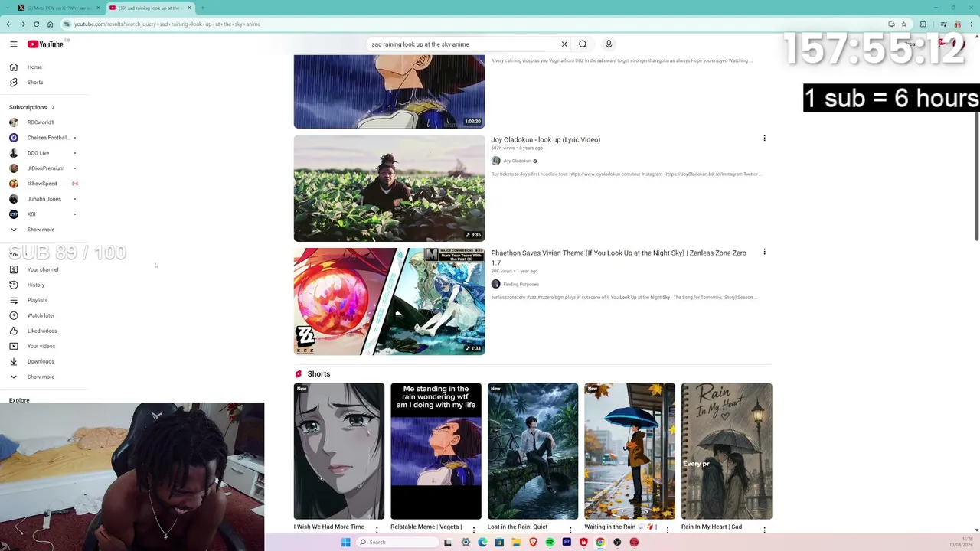This screenshot has height=551, width=980.
Task: Reload the page with the refresh icon
Action: [36, 24]
